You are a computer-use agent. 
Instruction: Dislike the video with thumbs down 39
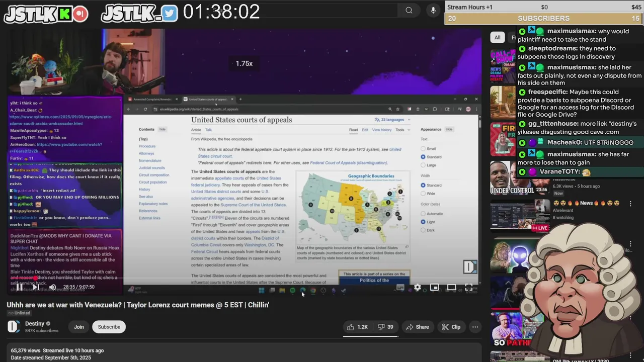pos(386,327)
